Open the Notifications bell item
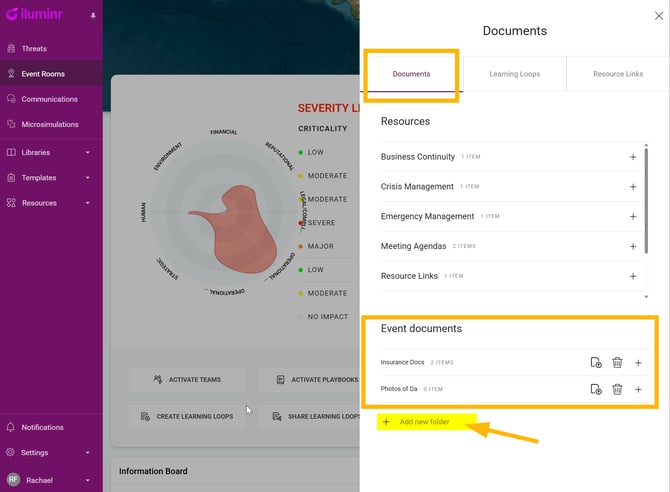The width and height of the screenshot is (670, 492). click(x=42, y=427)
